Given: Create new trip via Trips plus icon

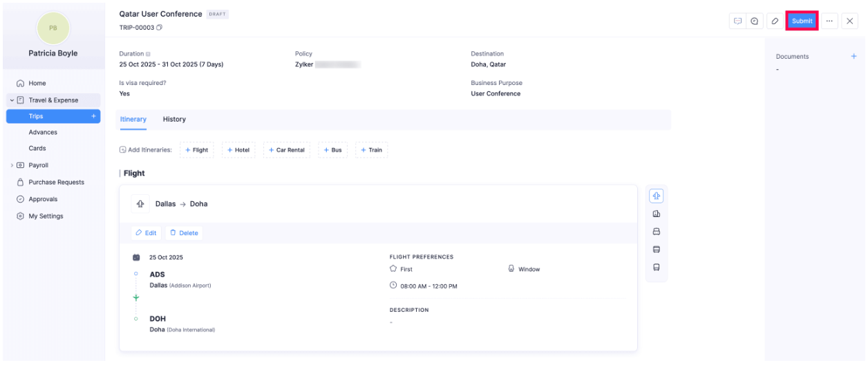Looking at the screenshot, I should click(93, 116).
